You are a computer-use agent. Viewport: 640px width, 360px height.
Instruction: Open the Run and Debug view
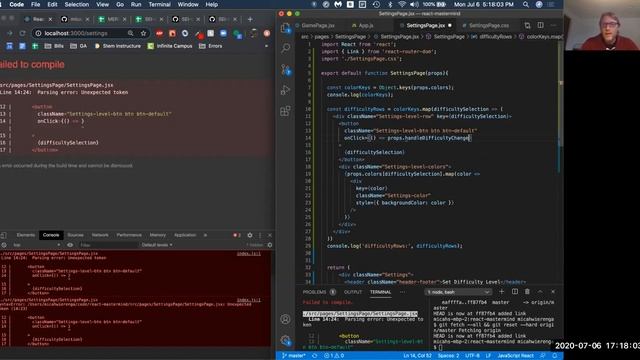(x=285, y=90)
